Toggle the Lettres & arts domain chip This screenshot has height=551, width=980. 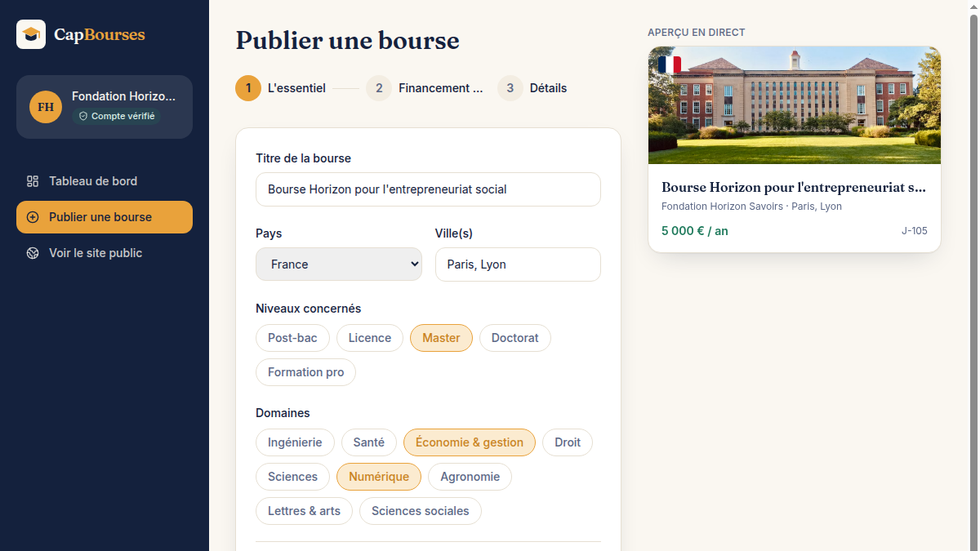[x=304, y=511]
